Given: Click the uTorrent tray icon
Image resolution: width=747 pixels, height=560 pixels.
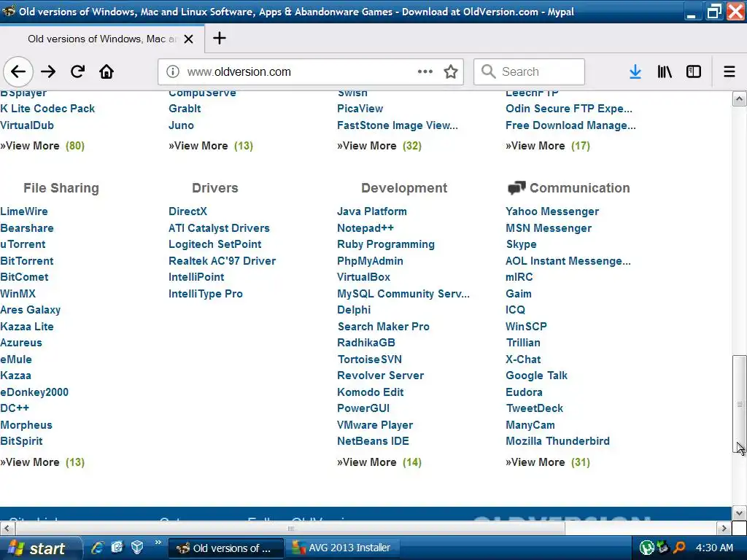Looking at the screenshot, I should [646, 548].
